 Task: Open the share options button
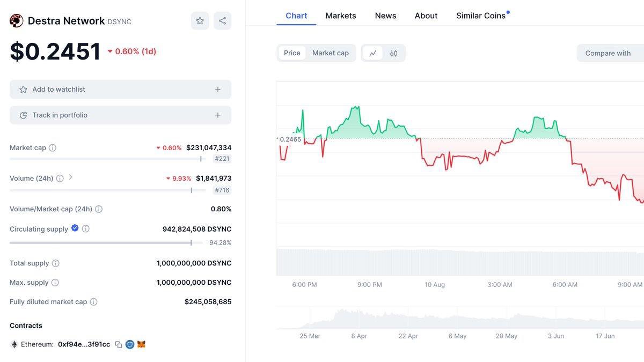point(222,21)
